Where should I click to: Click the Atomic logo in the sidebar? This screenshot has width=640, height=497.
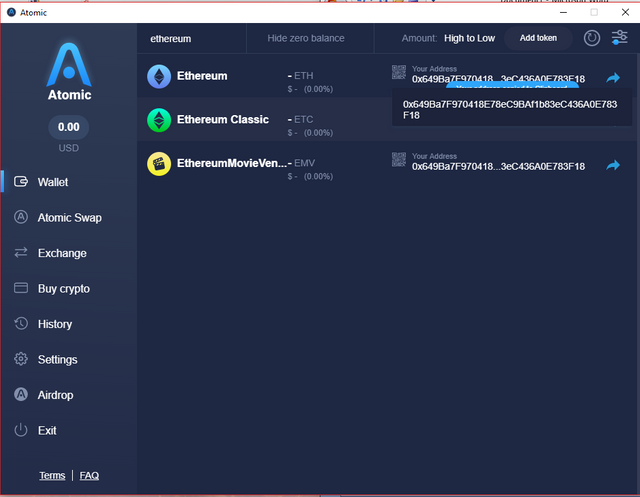tap(69, 71)
